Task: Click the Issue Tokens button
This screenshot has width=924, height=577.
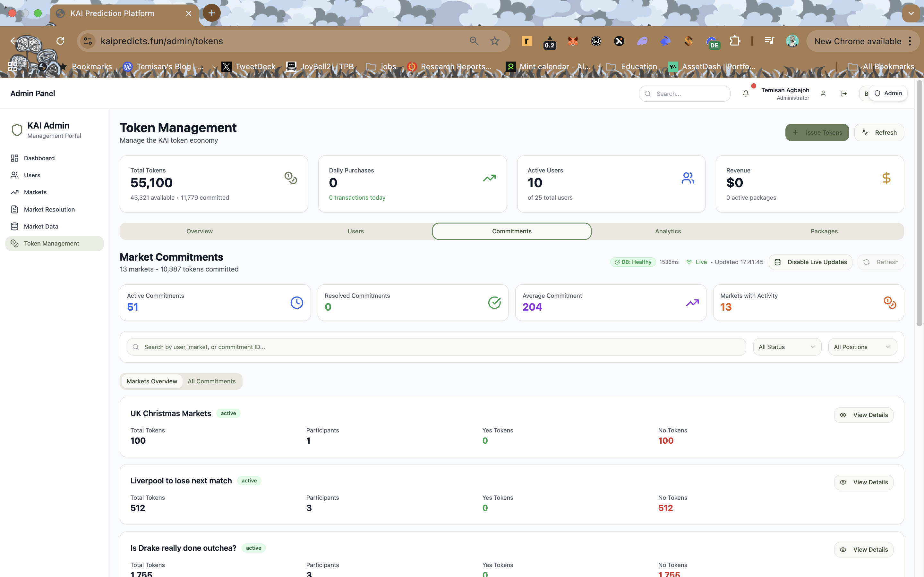Action: [817, 132]
